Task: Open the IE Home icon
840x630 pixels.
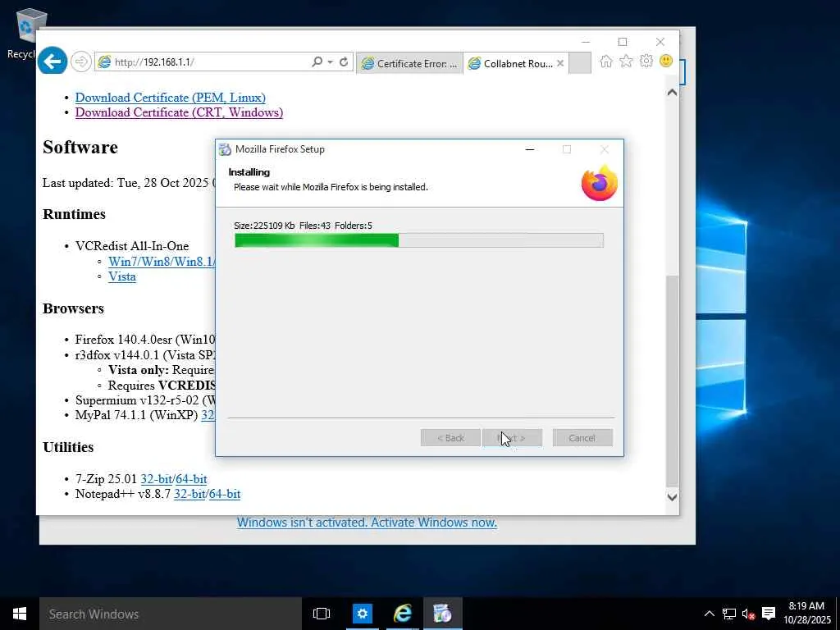Action: point(606,61)
